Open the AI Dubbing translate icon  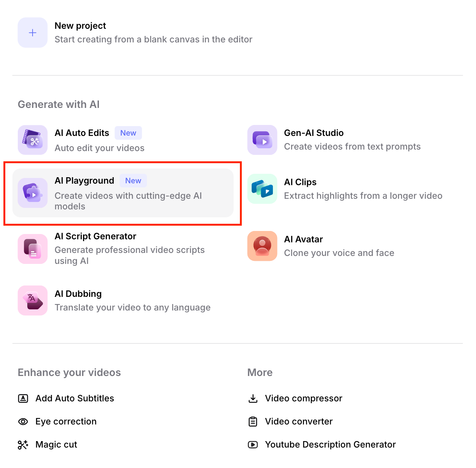pos(33,301)
